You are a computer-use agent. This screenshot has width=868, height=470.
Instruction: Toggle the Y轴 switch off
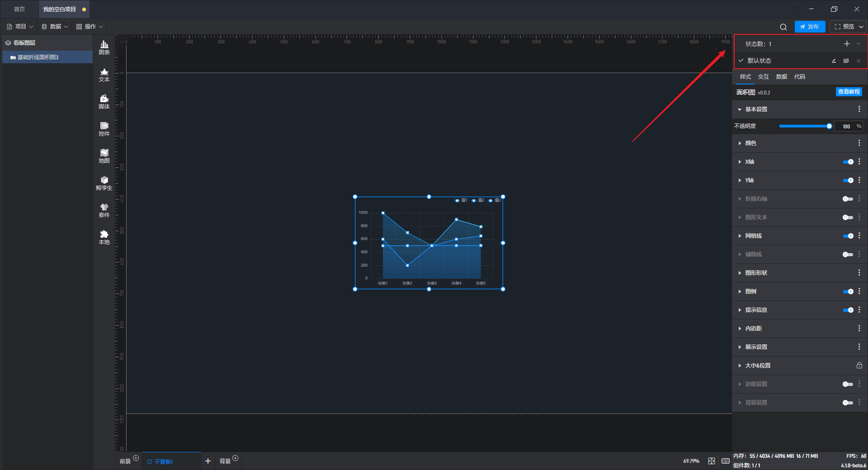(848, 180)
